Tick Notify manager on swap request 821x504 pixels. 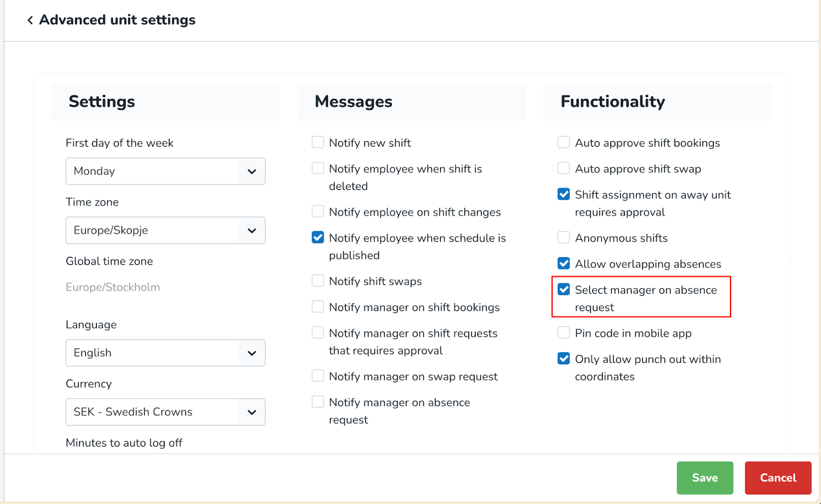pyautogui.click(x=318, y=376)
